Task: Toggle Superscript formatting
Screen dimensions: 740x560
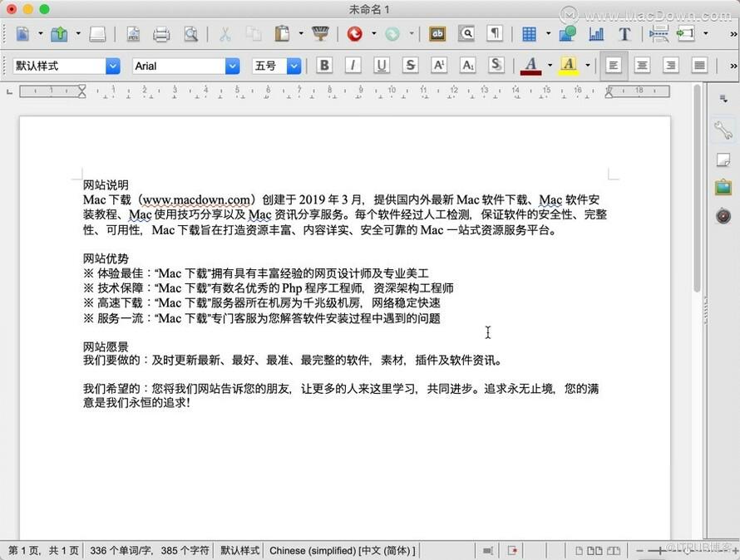Action: coord(439,65)
